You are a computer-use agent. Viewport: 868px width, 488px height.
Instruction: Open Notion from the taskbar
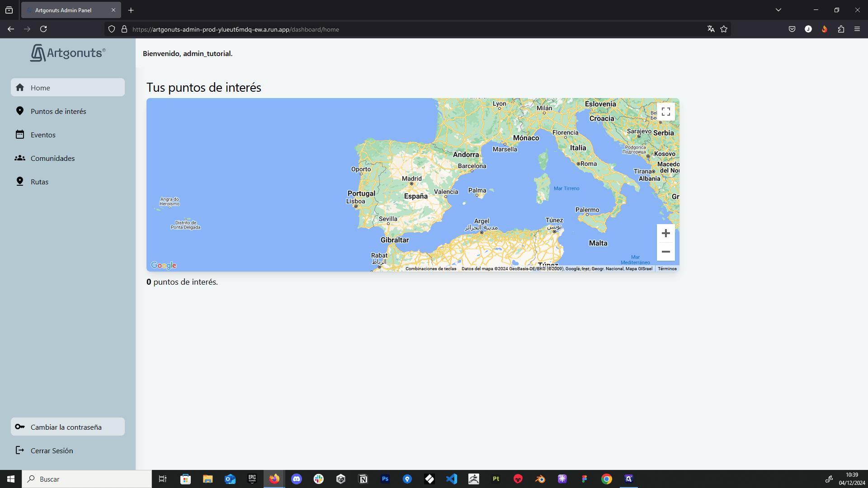(x=363, y=479)
